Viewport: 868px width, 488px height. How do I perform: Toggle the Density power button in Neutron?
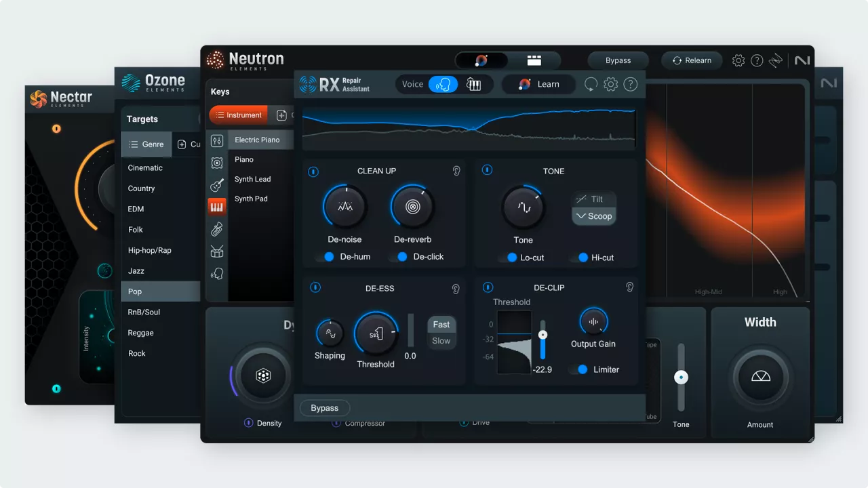click(x=249, y=423)
